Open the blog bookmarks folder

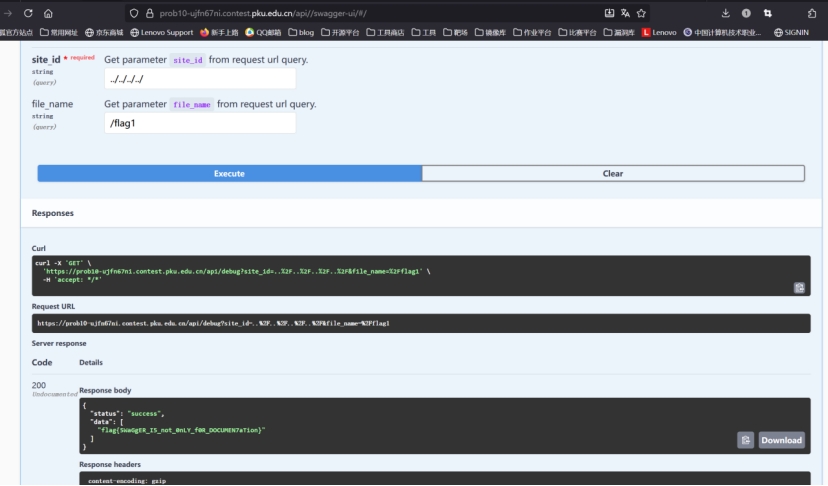(299, 32)
